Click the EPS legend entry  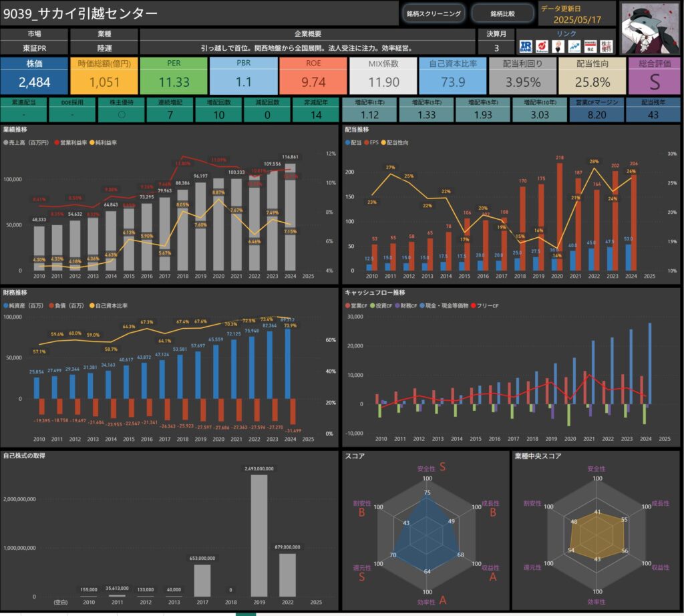(371, 143)
